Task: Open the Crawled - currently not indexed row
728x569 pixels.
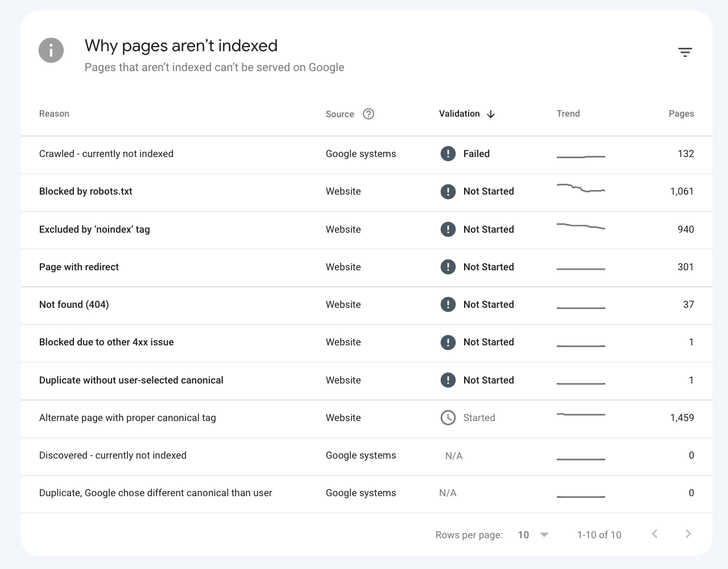Action: (367, 155)
